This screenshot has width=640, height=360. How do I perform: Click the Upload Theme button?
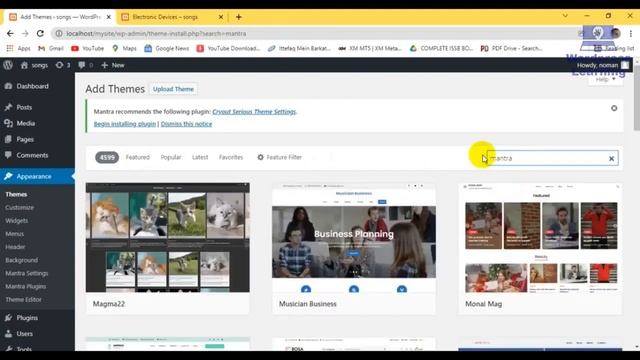click(173, 89)
